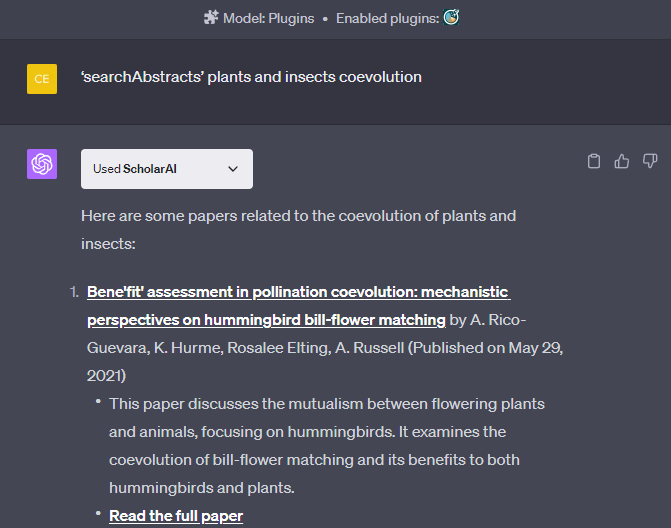
Task: Click the chevron arrow beside Used ScholarAI
Action: (x=233, y=169)
